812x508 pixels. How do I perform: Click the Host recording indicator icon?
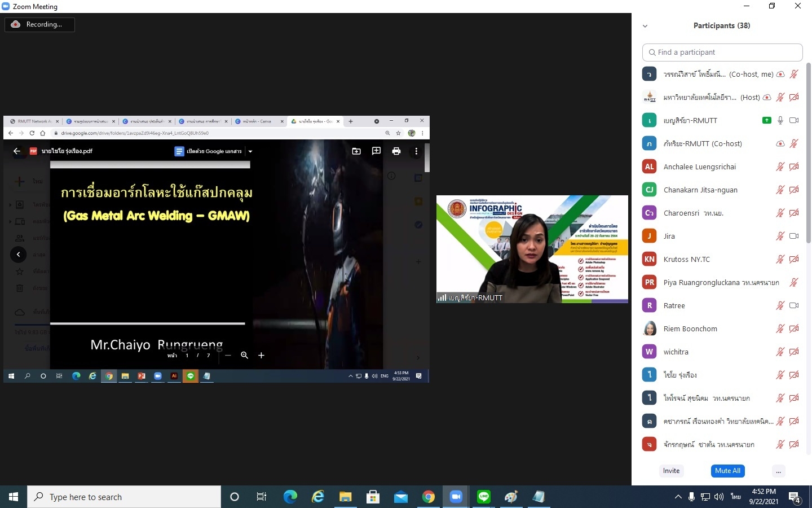pyautogui.click(x=767, y=97)
